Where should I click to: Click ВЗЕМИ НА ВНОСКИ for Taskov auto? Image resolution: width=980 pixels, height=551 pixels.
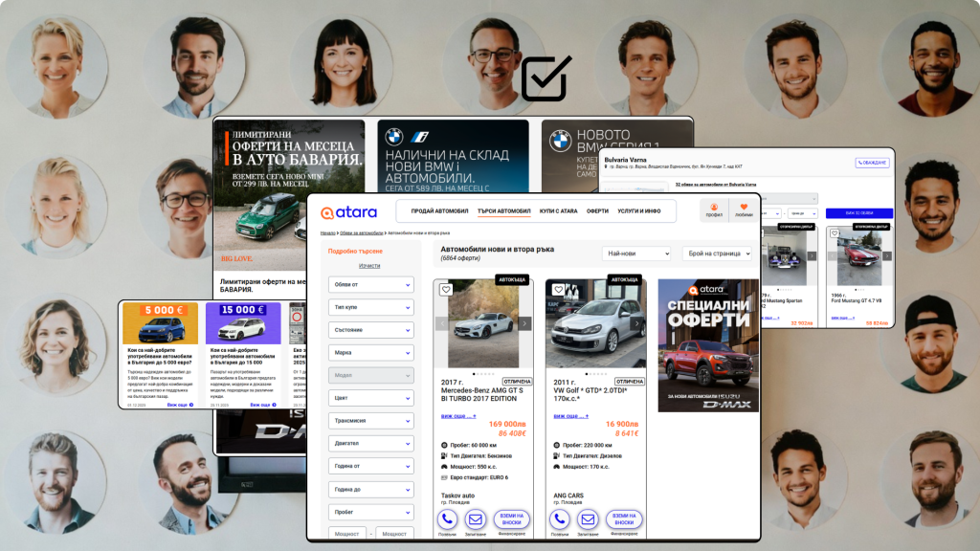(511, 519)
